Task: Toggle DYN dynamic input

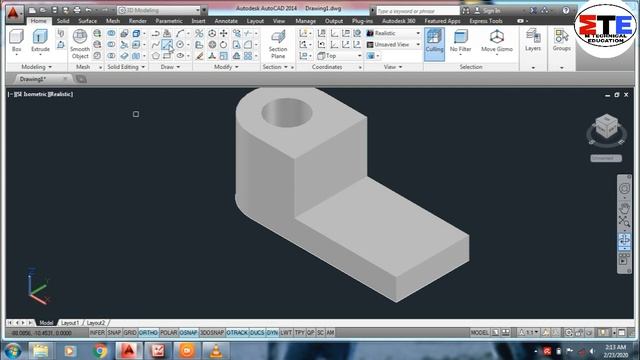Action: 272,333
